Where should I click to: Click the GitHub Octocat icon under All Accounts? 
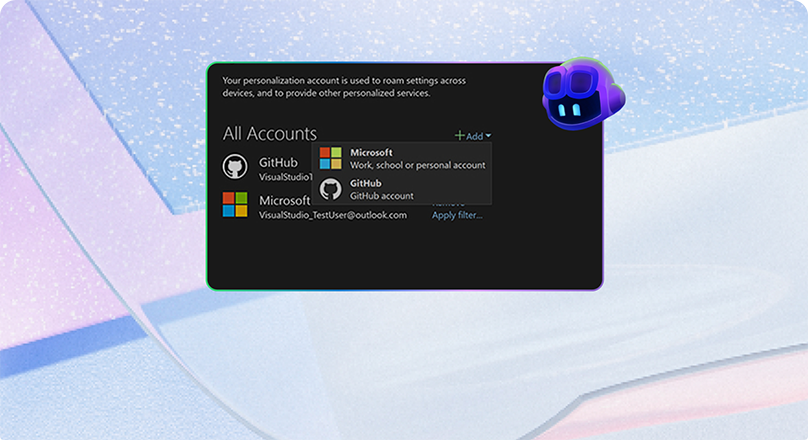pos(235,167)
